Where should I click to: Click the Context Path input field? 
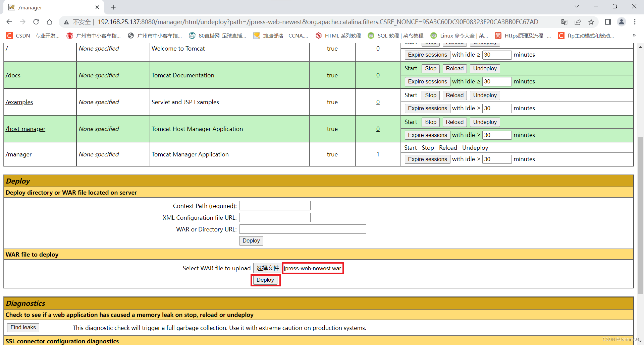(x=275, y=206)
